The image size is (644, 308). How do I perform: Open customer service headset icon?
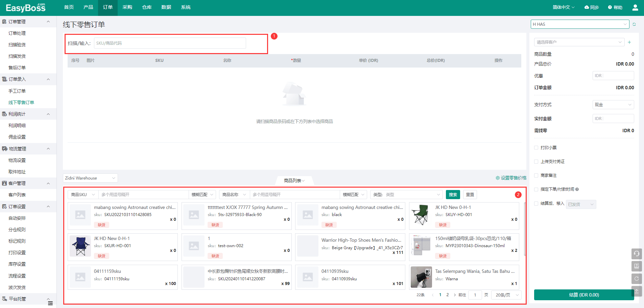[x=636, y=254]
